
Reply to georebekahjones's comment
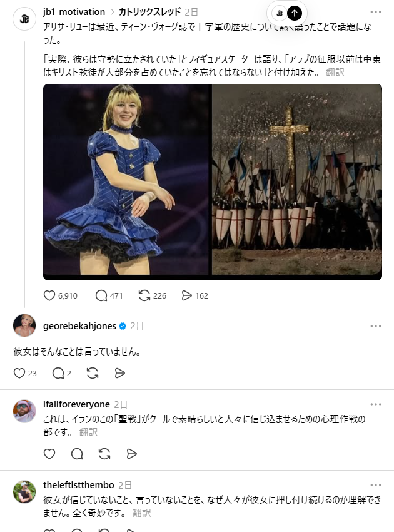click(x=58, y=373)
